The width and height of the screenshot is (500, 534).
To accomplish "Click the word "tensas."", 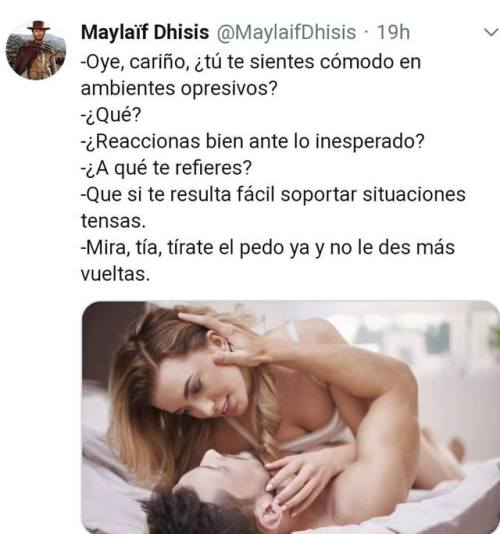I will tap(113, 221).
